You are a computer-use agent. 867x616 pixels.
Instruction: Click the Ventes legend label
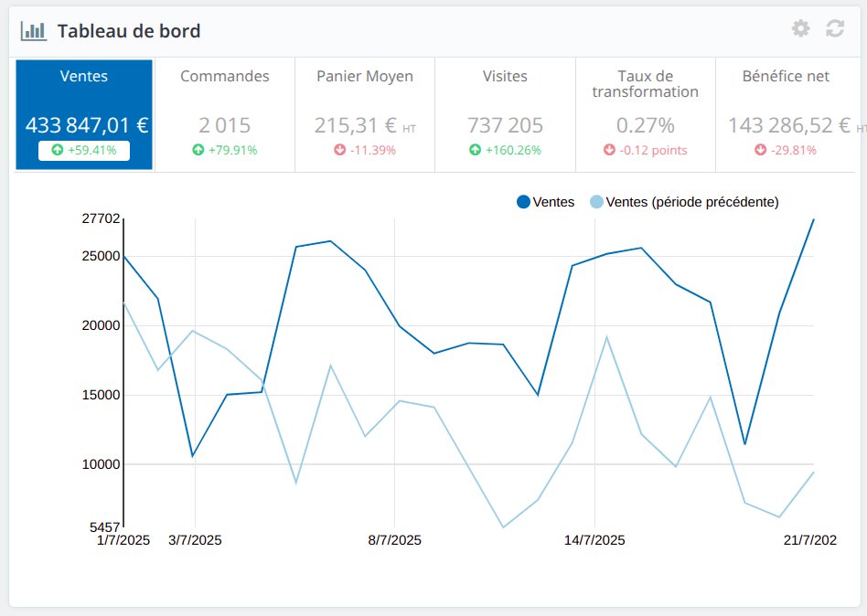point(553,202)
